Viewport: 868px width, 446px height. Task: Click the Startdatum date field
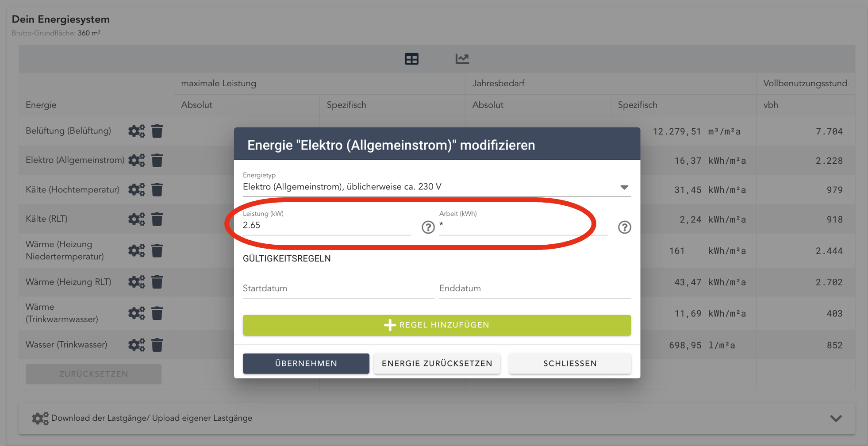coord(338,288)
